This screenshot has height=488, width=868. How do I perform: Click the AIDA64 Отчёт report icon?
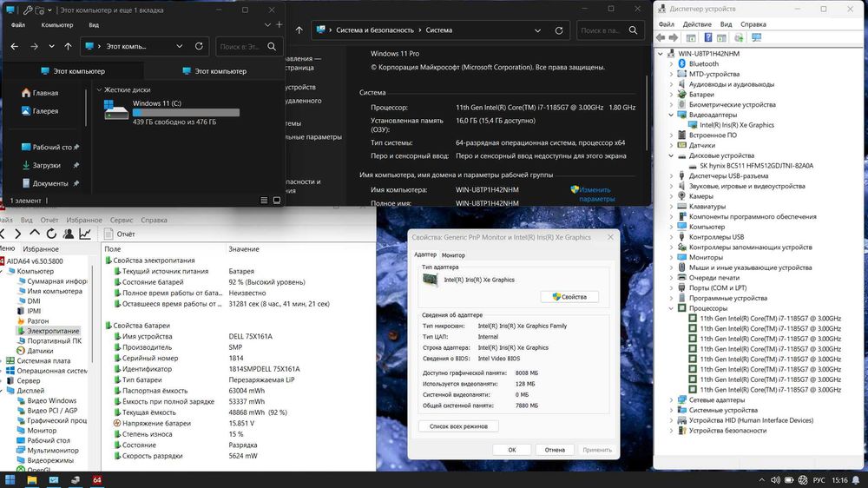tap(109, 234)
